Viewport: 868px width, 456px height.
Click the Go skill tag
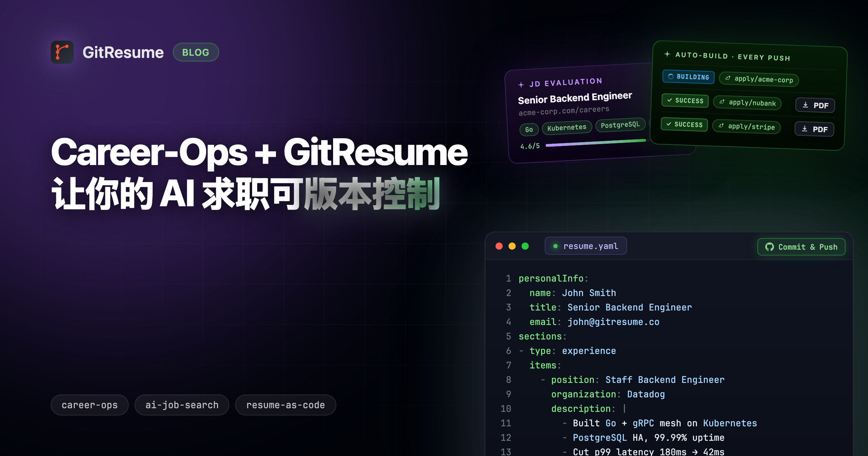point(529,130)
